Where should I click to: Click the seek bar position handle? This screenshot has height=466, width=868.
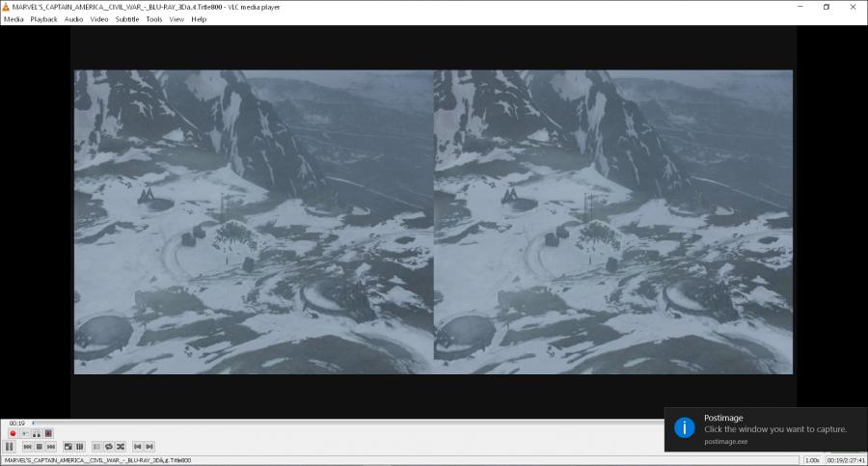tap(33, 424)
